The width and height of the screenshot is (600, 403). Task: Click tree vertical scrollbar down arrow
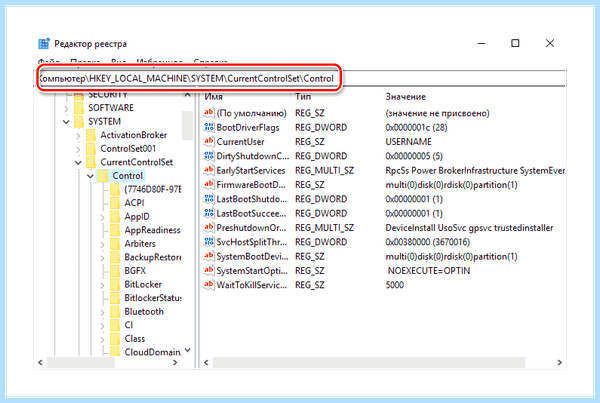pyautogui.click(x=187, y=350)
